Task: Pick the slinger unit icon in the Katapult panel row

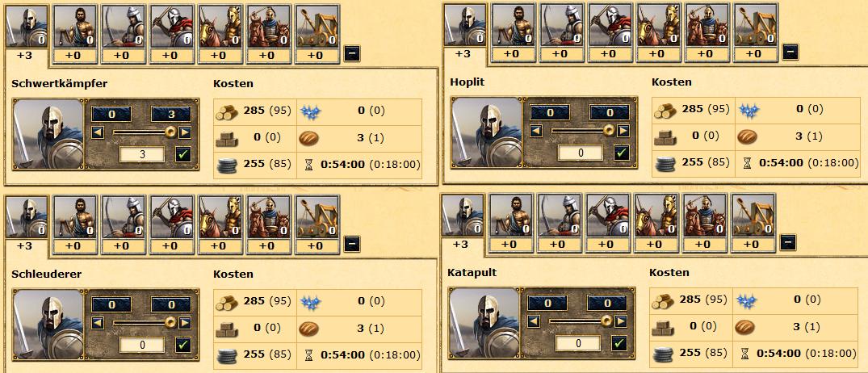Action: click(511, 215)
